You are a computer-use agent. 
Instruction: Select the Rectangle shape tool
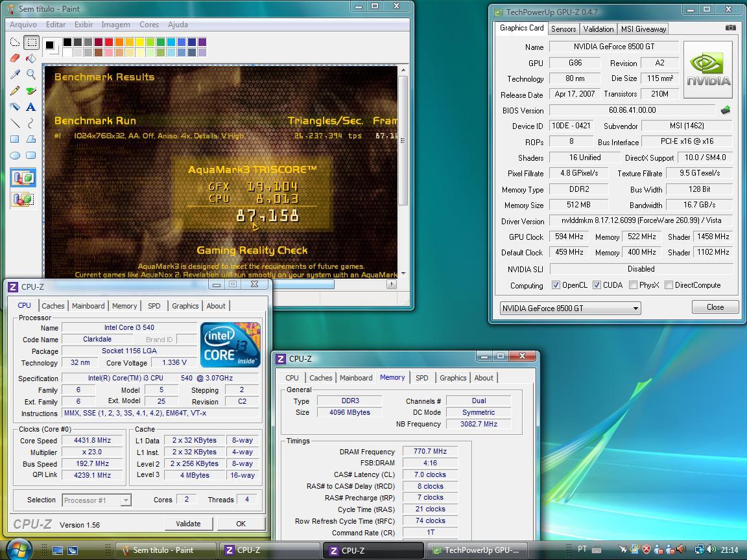click(x=15, y=139)
